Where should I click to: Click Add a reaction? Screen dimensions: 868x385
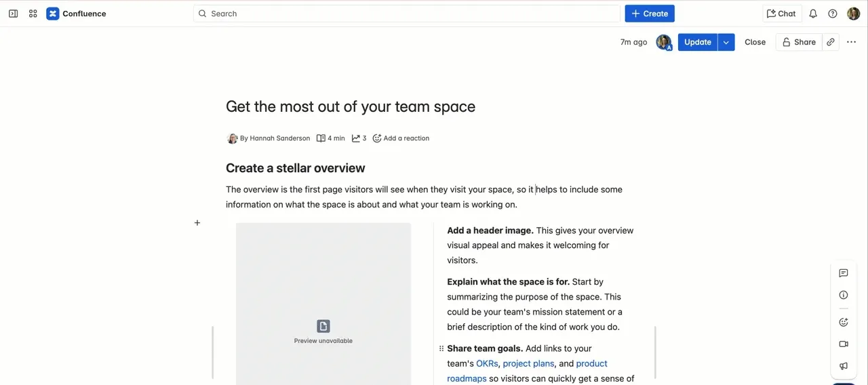point(401,138)
